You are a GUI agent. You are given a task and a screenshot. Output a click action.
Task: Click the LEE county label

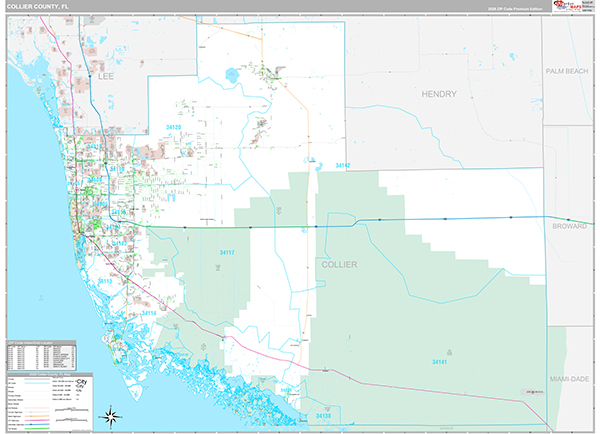tap(106, 75)
